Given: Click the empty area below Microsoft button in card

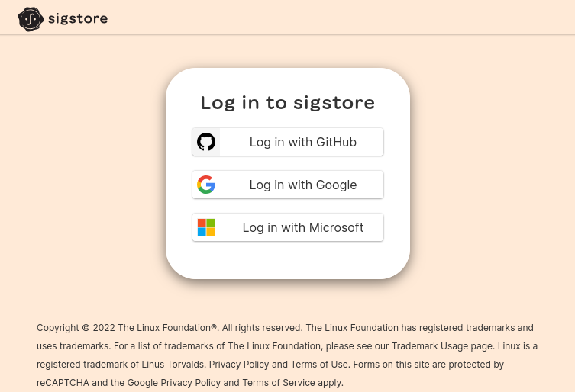Looking at the screenshot, I should tap(288, 259).
